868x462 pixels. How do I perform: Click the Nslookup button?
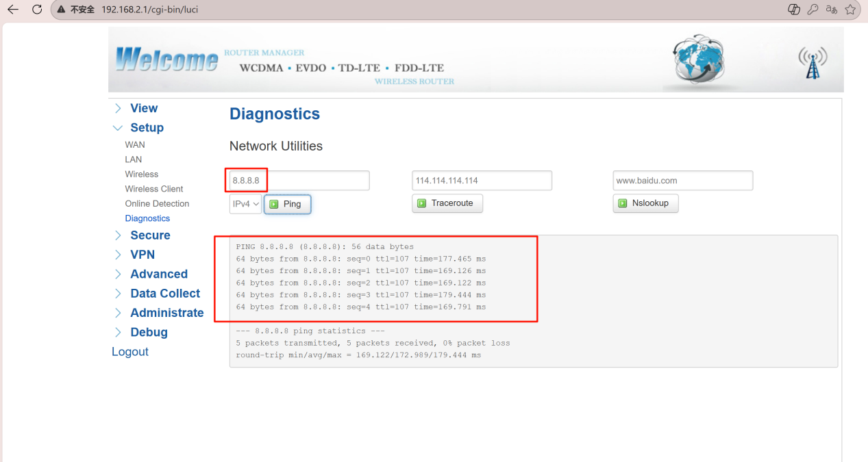(645, 203)
